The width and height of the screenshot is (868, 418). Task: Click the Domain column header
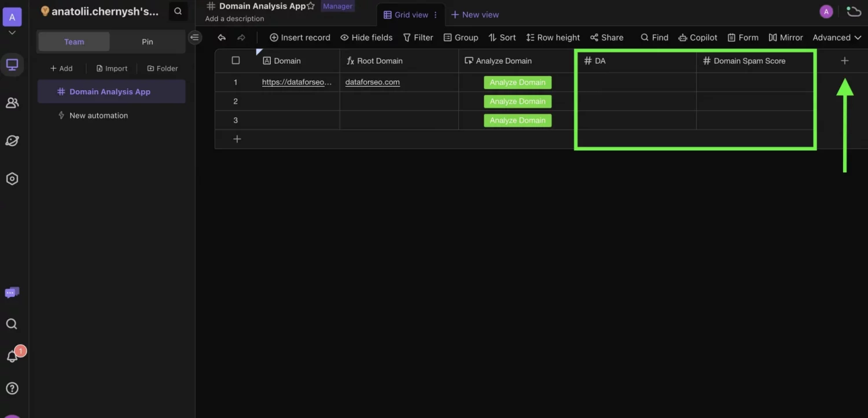point(297,61)
